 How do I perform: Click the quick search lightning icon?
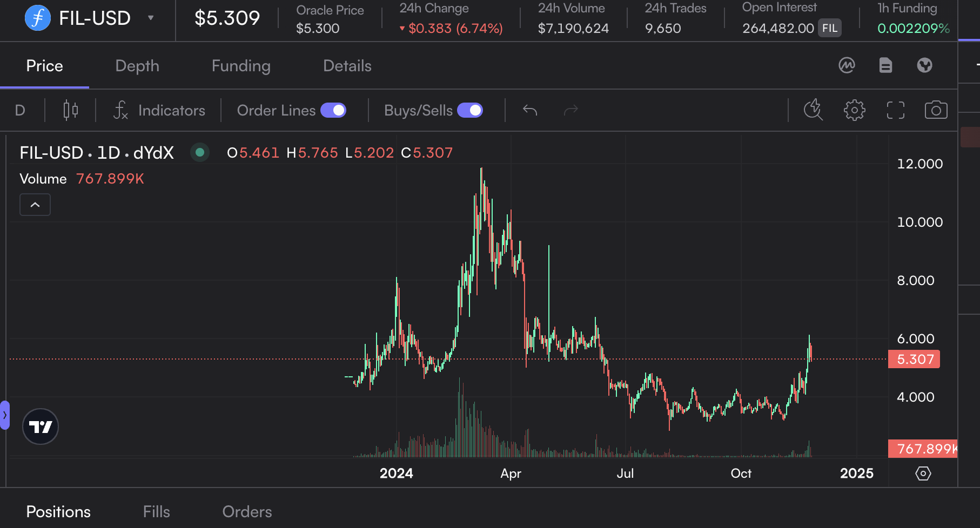[813, 110]
